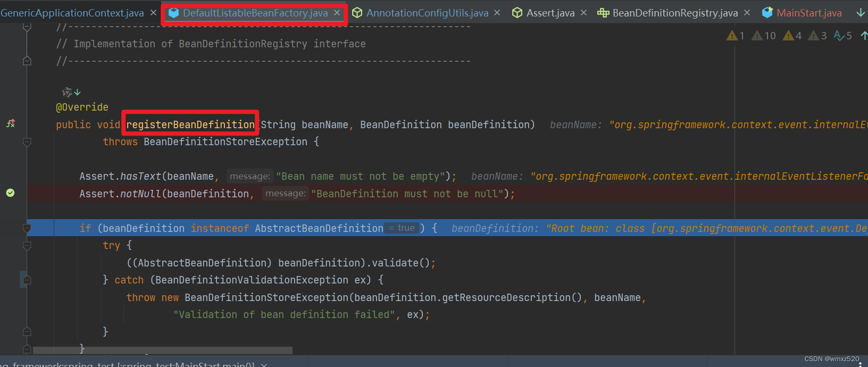Select the DefaultListableBeanFactory.java tab

point(255,13)
